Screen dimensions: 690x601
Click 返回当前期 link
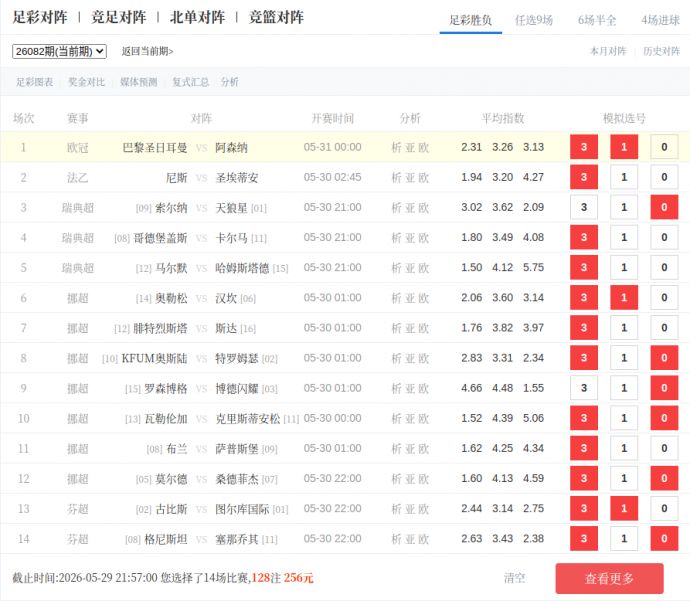[147, 51]
